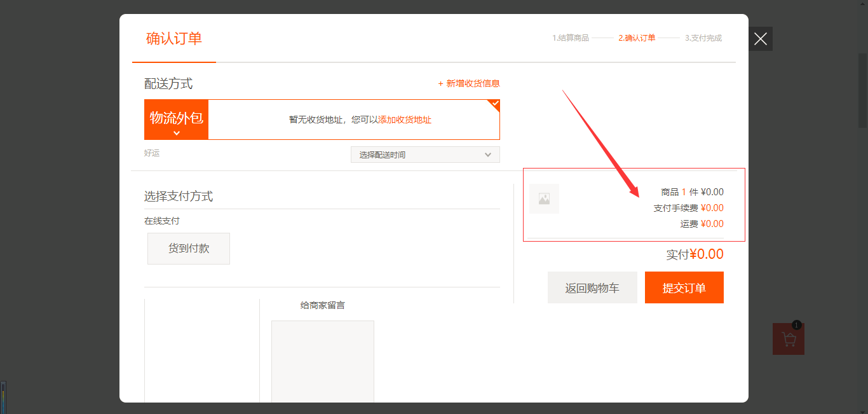Click the 添加收货地址 link
Screen dimensions: 868x414
click(x=405, y=120)
